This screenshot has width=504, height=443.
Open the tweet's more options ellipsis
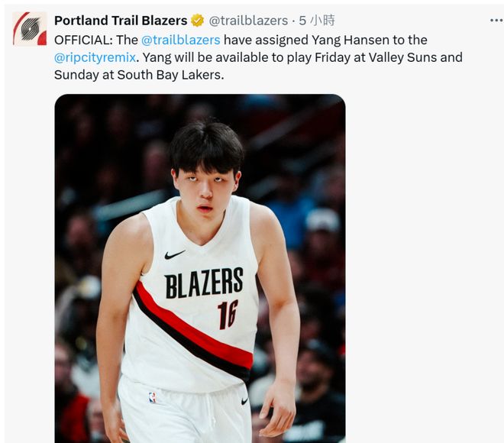496,21
